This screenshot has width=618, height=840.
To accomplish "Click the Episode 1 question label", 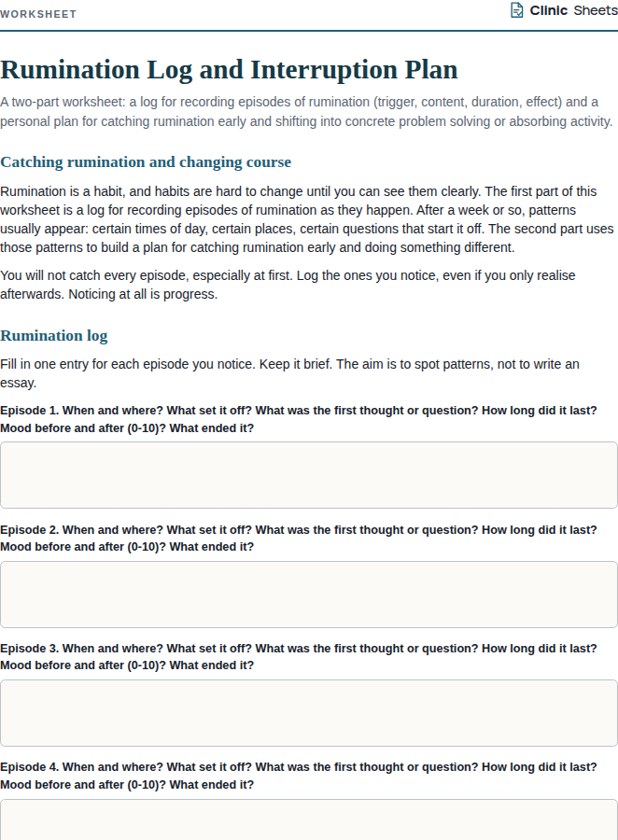I will [x=299, y=419].
